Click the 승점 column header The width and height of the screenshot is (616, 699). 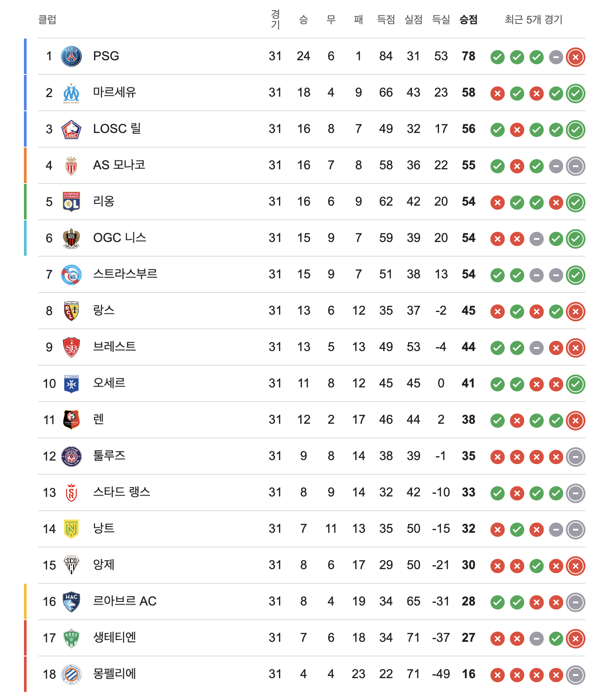pyautogui.click(x=468, y=20)
